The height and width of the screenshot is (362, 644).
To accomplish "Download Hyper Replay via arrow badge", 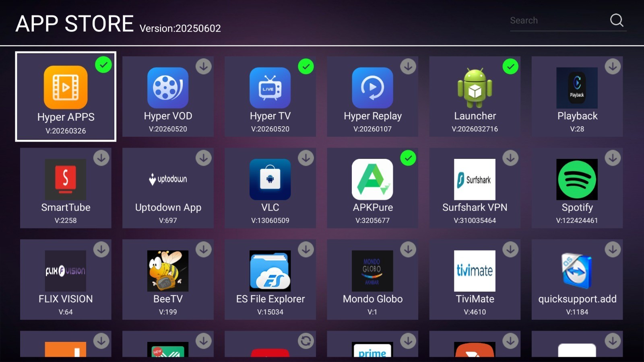I will [x=408, y=66].
